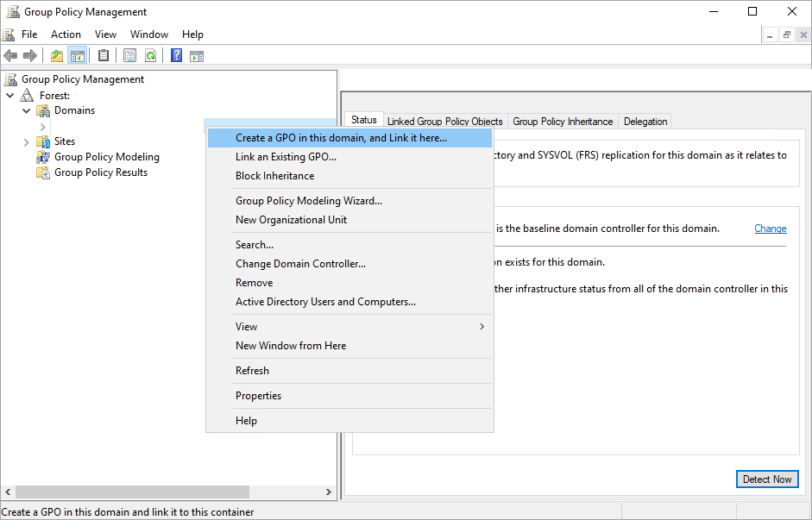Select the Group Policy Results tree label
Screen dimensions: 812x520
click(101, 172)
